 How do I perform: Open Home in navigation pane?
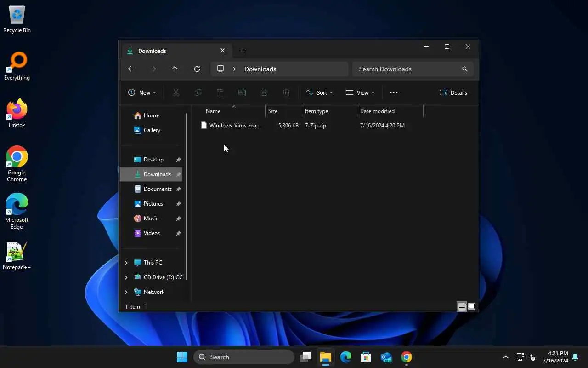click(152, 115)
